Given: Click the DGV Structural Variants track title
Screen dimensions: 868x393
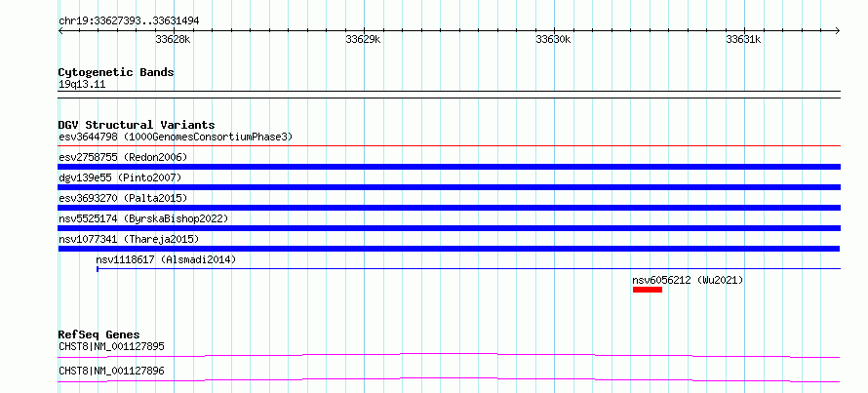Looking at the screenshot, I should 137,125.
